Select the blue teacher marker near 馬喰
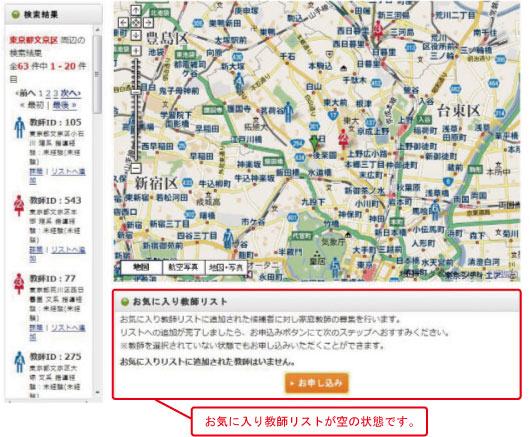 (x=435, y=210)
